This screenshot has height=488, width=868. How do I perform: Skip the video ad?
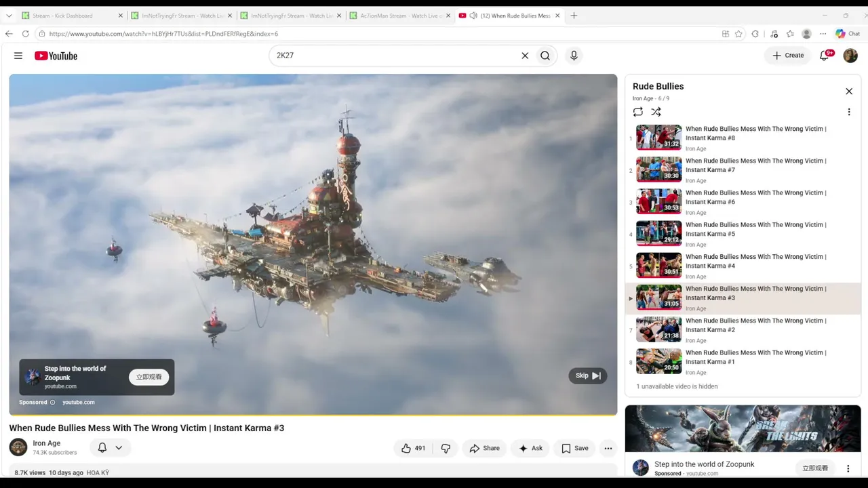tap(588, 375)
